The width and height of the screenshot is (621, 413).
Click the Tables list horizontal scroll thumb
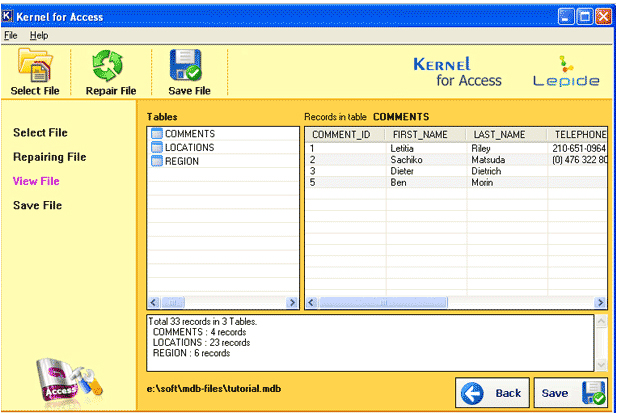[x=173, y=303]
